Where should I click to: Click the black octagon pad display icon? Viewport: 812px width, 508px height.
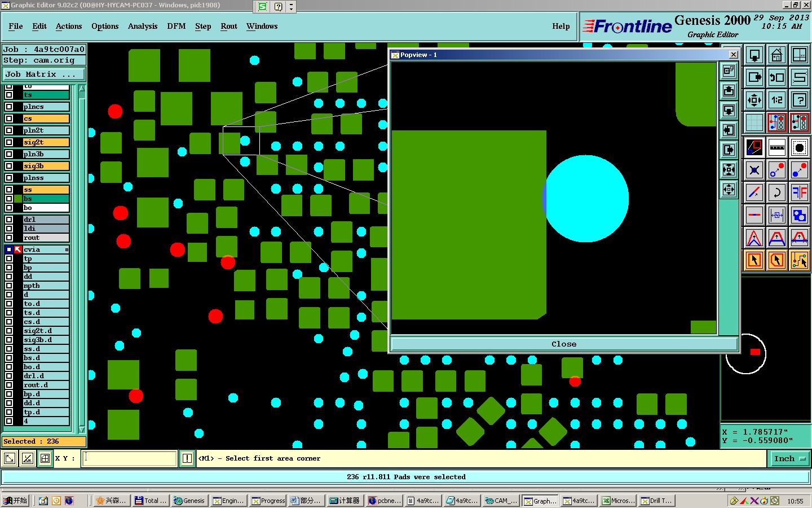pos(800,147)
